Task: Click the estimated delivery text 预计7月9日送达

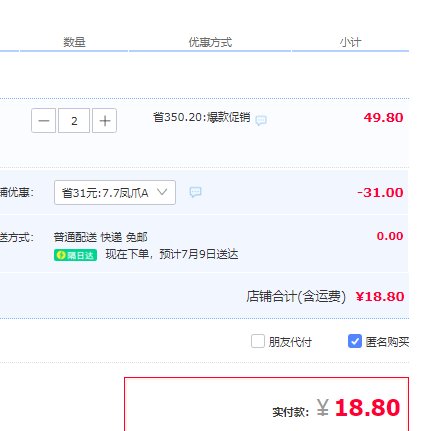Action: [199, 254]
